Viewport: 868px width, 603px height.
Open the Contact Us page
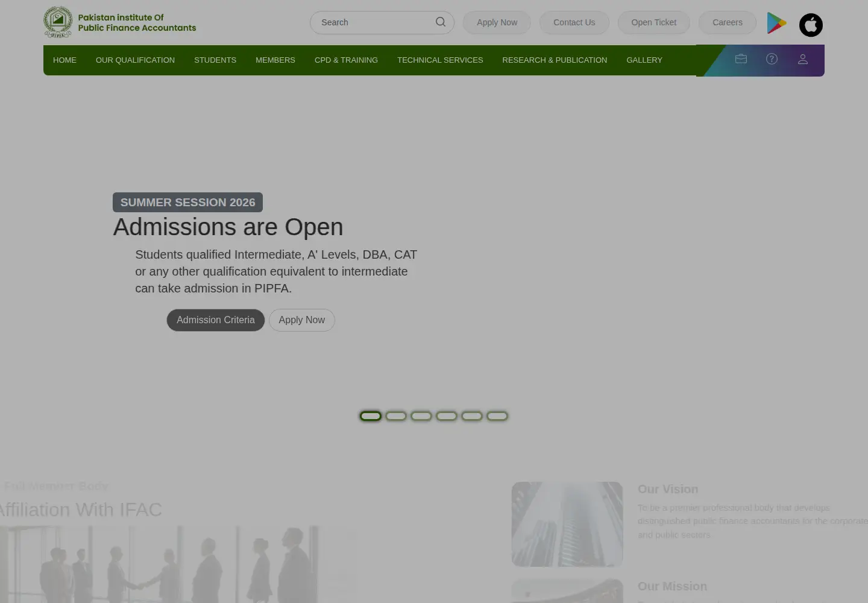pyautogui.click(x=574, y=22)
